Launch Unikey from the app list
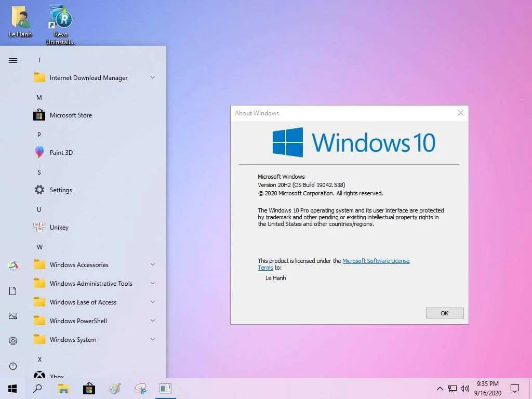 coord(95,228)
